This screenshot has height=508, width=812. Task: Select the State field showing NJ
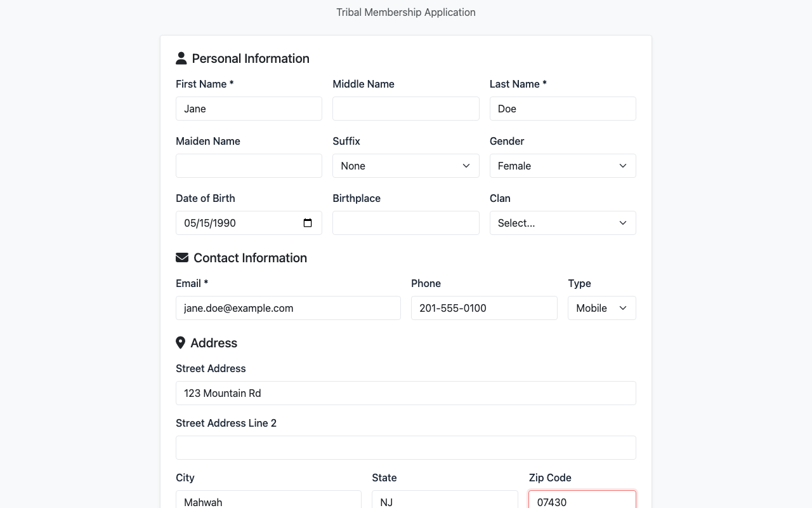445,502
